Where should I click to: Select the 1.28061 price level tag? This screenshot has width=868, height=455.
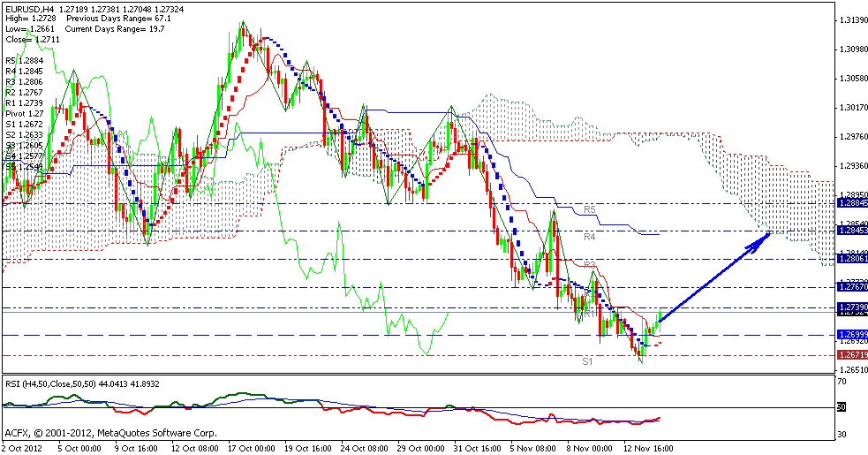click(x=851, y=259)
